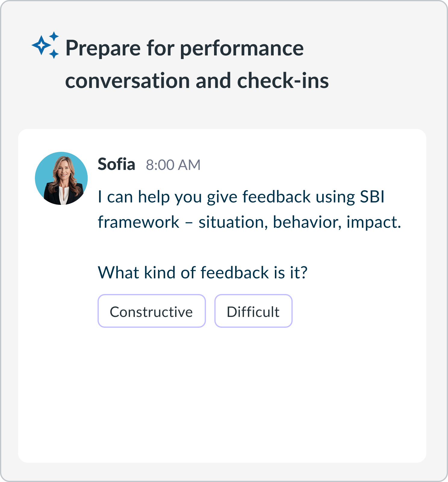Click the largest star in sparkle icon
This screenshot has width=448, height=482.
41,45
